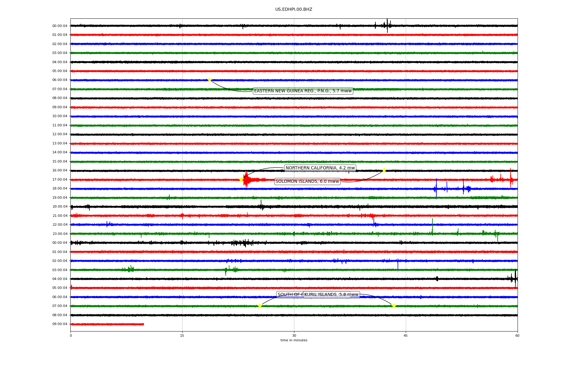
Task: Click the 15 minute tick label
Action: coord(182,336)
